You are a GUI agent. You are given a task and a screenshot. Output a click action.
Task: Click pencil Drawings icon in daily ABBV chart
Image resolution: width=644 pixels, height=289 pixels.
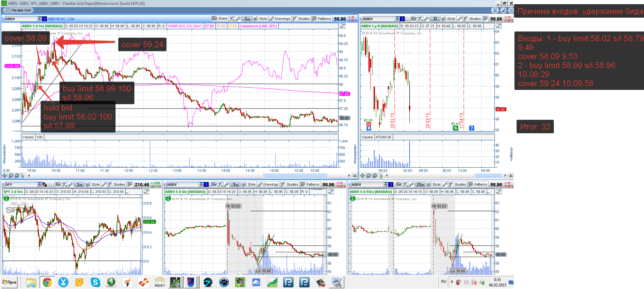[460, 19]
